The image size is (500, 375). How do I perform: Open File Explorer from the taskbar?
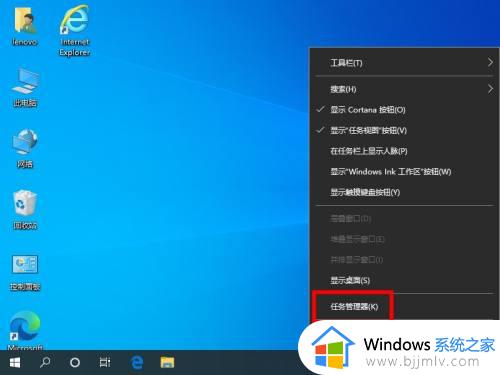[x=167, y=362]
